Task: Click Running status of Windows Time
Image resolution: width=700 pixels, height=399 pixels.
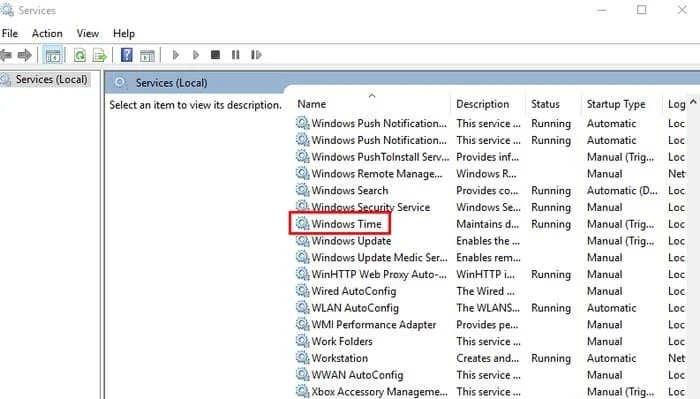Action: [551, 224]
